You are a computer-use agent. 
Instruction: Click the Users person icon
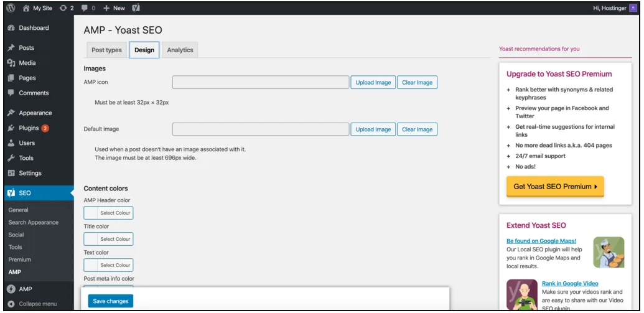pyautogui.click(x=11, y=143)
